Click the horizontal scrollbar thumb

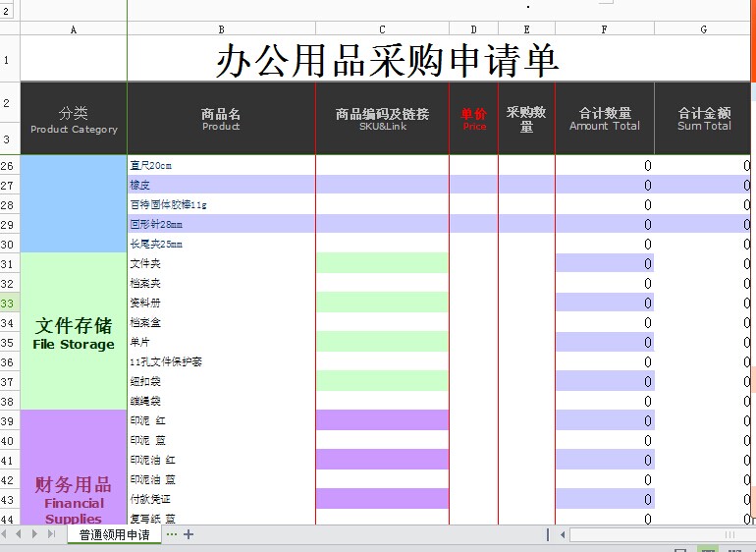pyautogui.click(x=661, y=534)
